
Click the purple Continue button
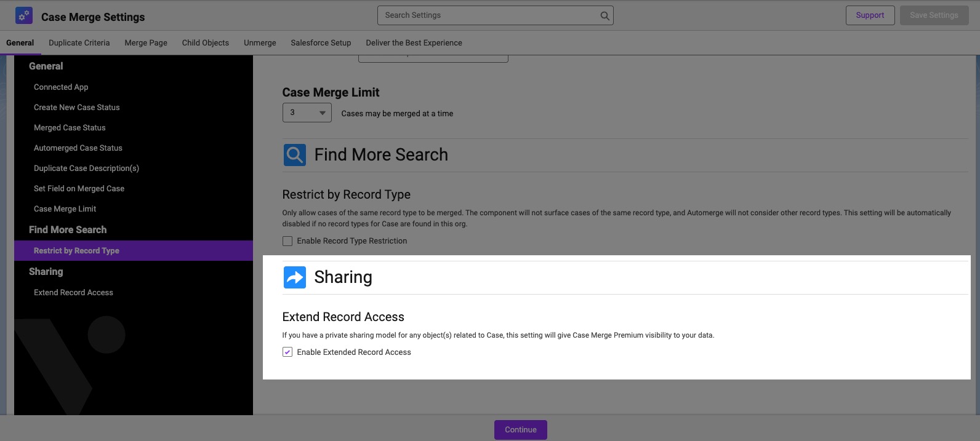521,430
